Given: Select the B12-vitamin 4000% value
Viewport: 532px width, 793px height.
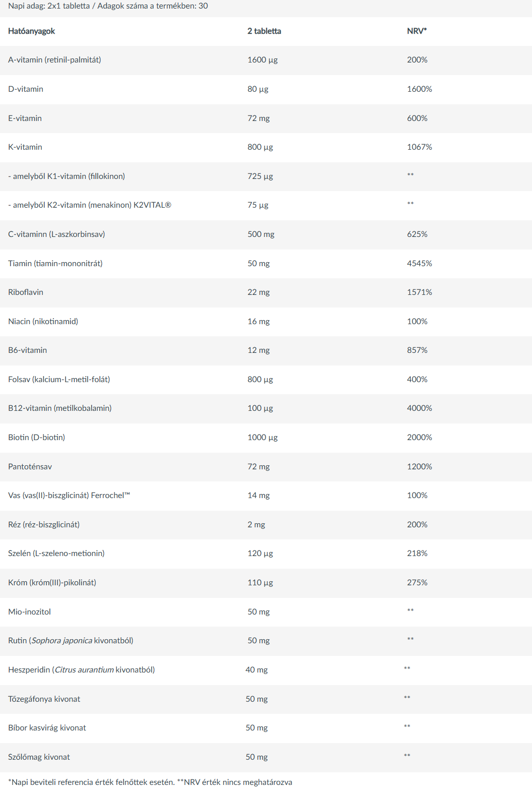Looking at the screenshot, I should pyautogui.click(x=419, y=408).
